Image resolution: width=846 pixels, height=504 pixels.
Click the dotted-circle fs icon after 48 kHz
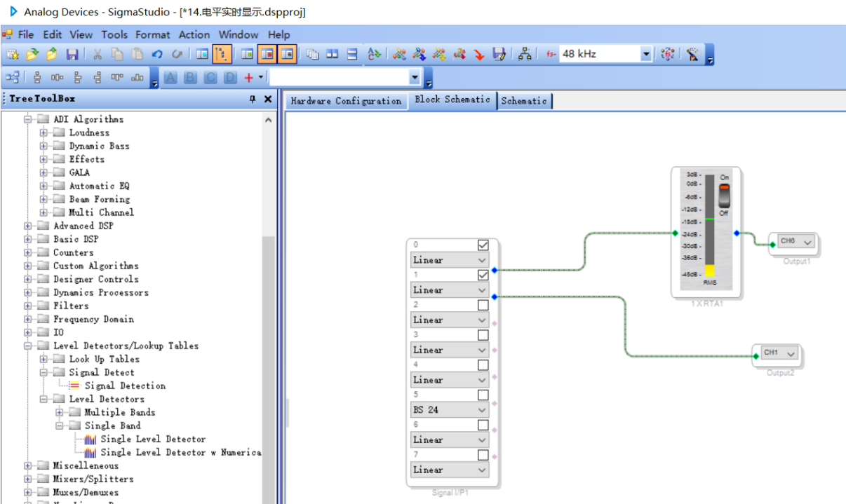pos(667,54)
